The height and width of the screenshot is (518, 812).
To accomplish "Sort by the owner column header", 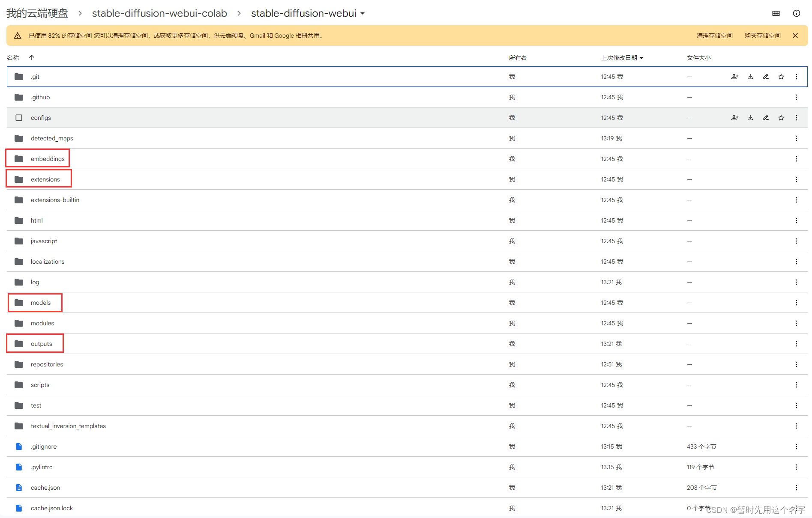I will tap(518, 58).
